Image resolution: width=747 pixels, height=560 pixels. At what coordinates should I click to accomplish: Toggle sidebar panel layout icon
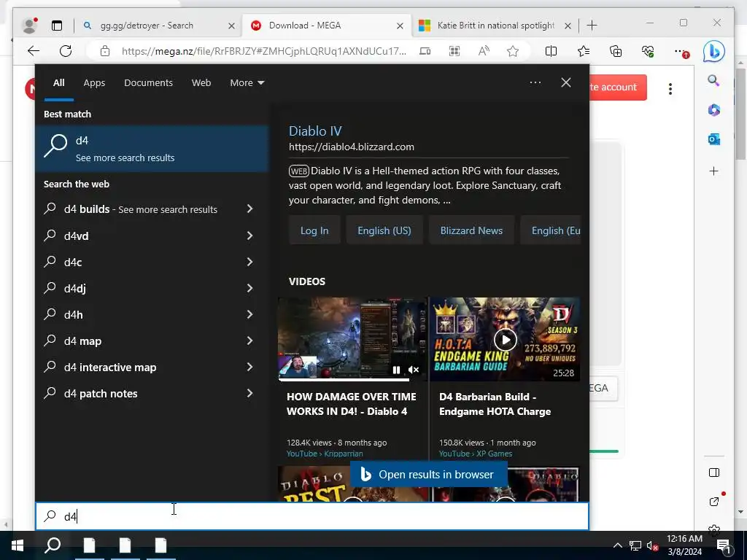click(x=713, y=472)
